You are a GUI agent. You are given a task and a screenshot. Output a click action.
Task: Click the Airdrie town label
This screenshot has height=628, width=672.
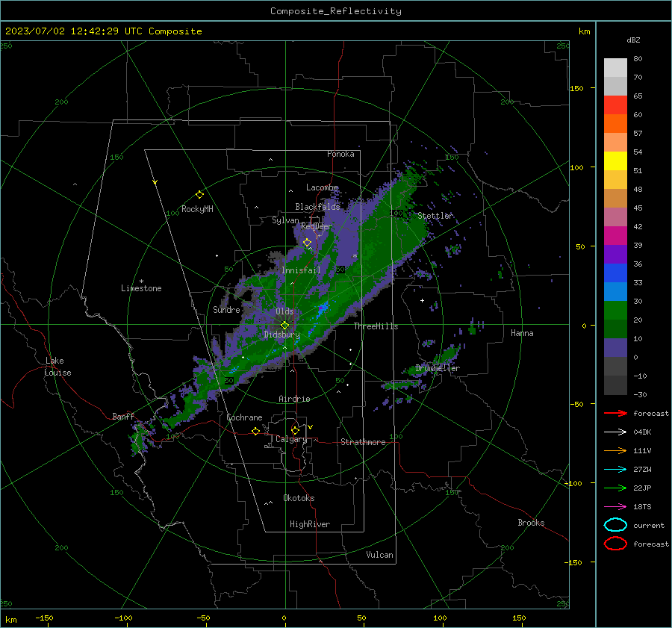tap(294, 399)
